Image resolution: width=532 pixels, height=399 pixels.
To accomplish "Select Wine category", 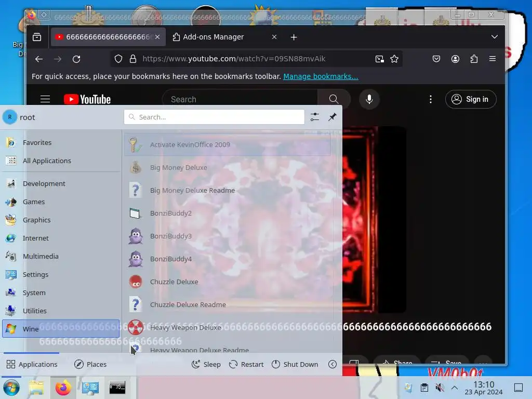I will 61,329.
